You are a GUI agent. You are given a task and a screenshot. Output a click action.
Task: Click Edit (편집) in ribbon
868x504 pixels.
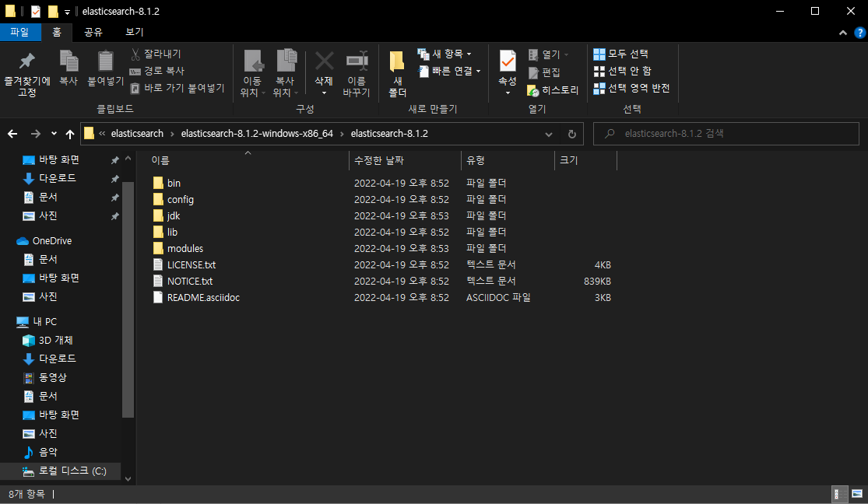click(x=544, y=72)
